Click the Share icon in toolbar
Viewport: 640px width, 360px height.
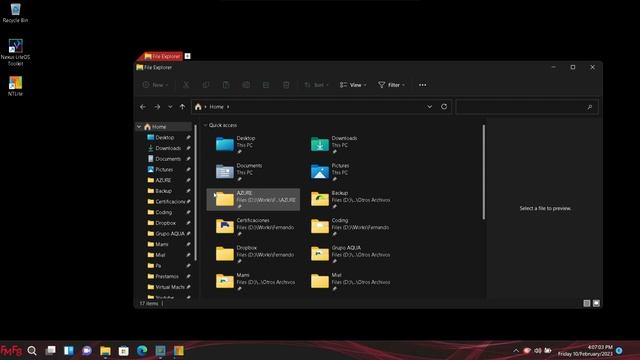(x=266, y=85)
